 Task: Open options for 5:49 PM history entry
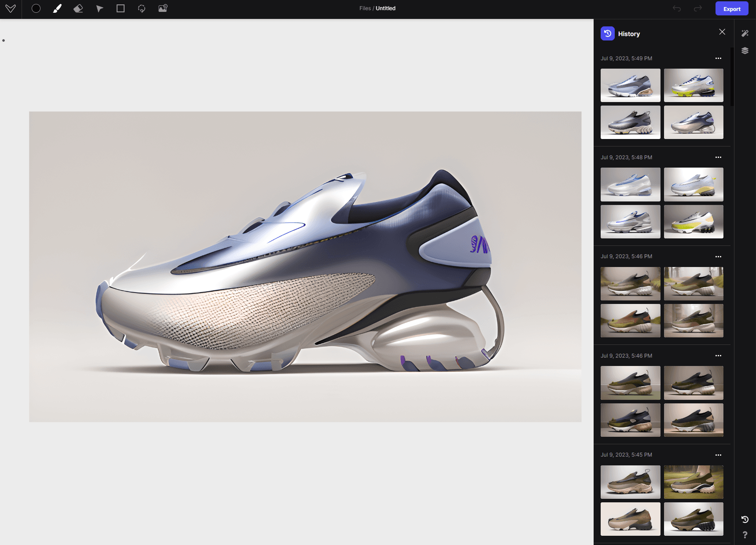pos(718,59)
